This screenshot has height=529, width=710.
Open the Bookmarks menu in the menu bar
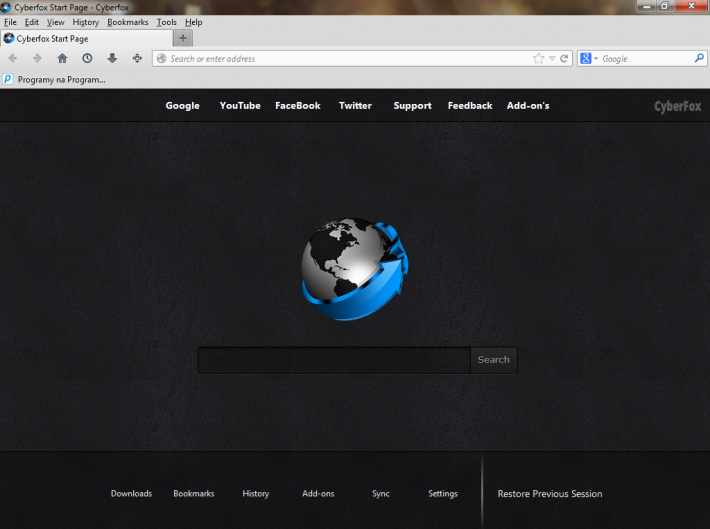[x=128, y=22]
